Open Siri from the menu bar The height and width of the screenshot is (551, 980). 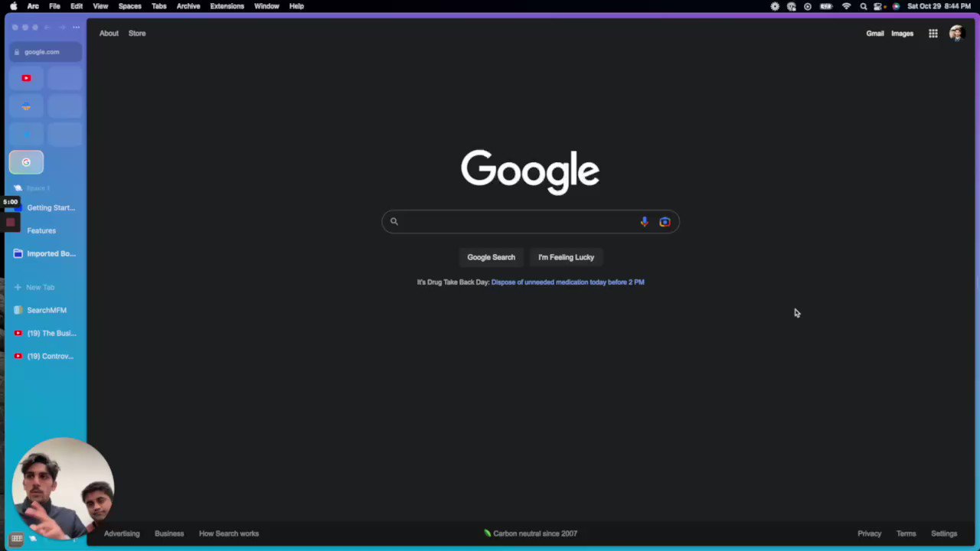pos(896,6)
